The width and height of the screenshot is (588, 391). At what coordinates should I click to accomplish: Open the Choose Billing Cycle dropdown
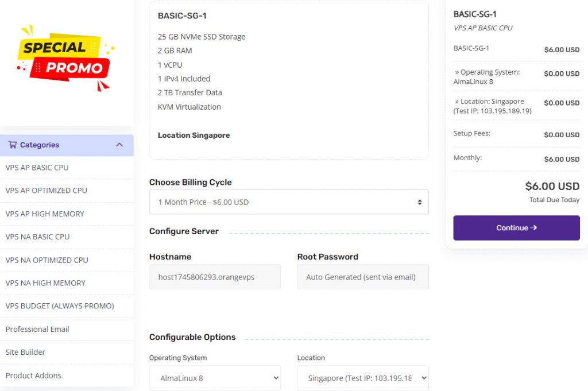(x=289, y=202)
